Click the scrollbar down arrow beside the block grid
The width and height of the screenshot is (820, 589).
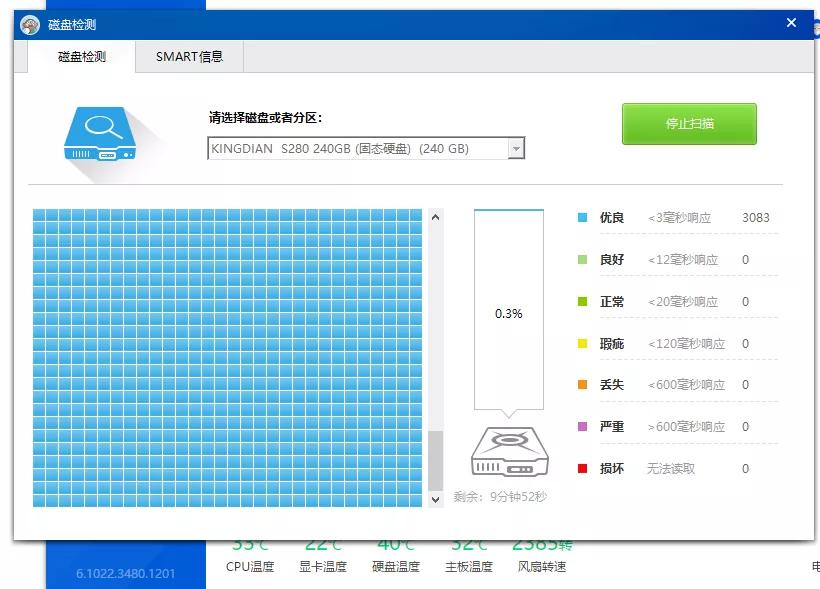click(434, 498)
